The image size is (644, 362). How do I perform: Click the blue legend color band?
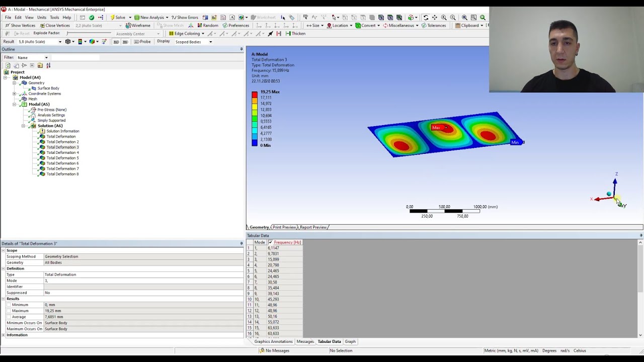point(255,143)
